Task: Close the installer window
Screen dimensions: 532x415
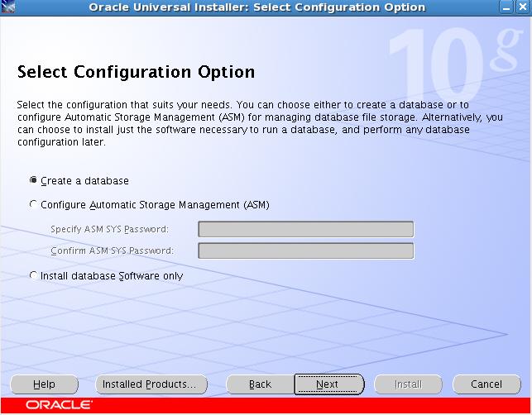Action: tap(523, 7)
